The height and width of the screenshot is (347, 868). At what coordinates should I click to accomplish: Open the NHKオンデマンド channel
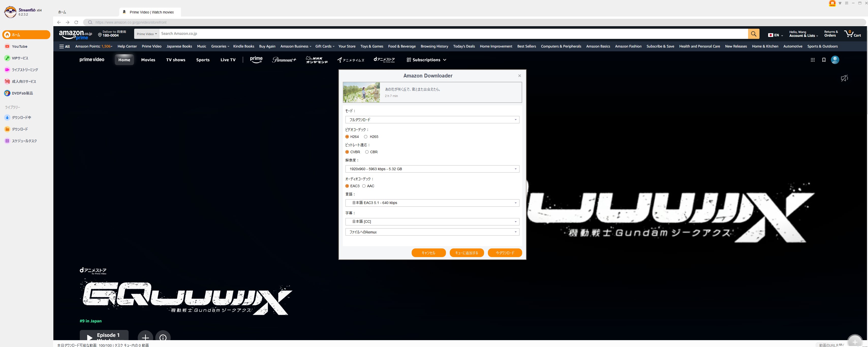coord(317,60)
